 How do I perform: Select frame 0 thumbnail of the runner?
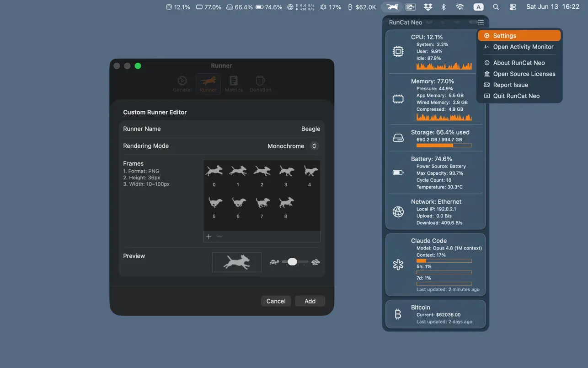(x=214, y=171)
